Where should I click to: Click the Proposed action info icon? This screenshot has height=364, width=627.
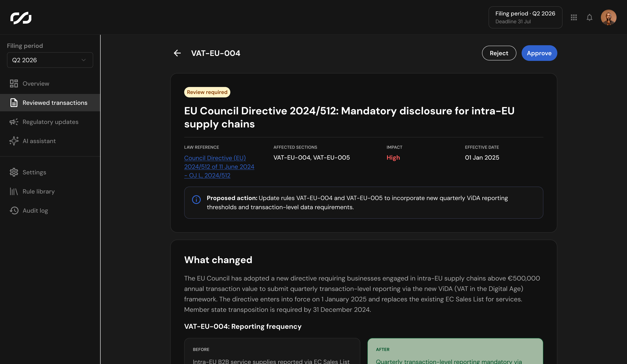tap(196, 199)
